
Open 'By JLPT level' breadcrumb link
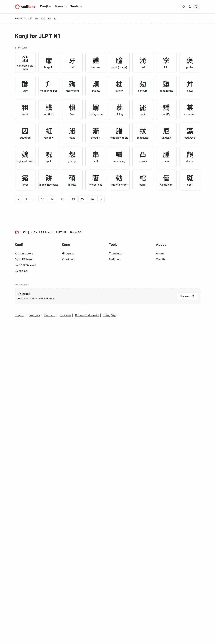42,233
